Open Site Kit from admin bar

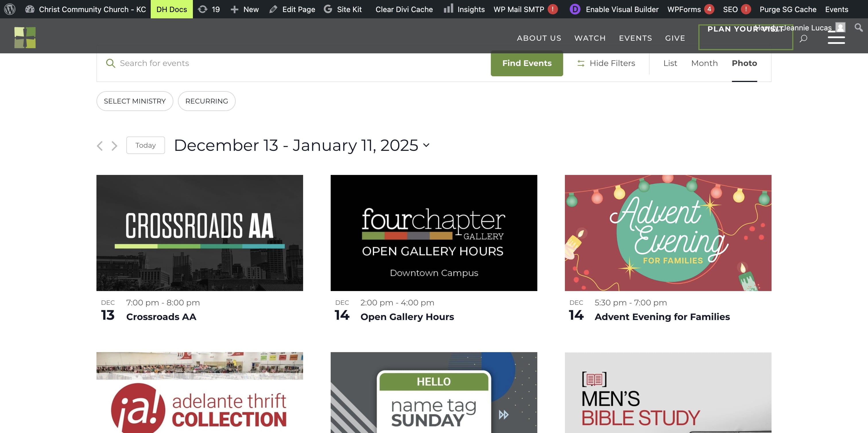(x=343, y=9)
